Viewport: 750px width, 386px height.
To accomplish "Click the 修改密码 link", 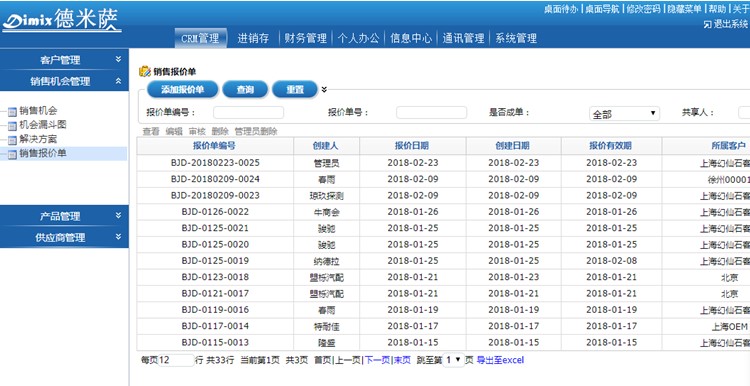I will tap(643, 9).
